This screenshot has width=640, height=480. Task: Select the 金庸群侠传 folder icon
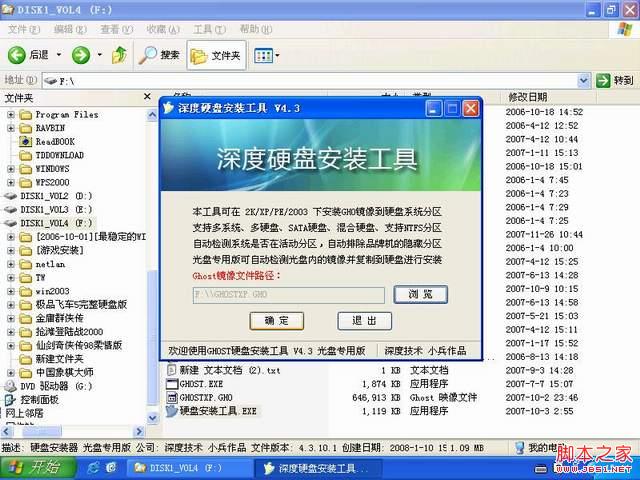pyautogui.click(x=25, y=318)
